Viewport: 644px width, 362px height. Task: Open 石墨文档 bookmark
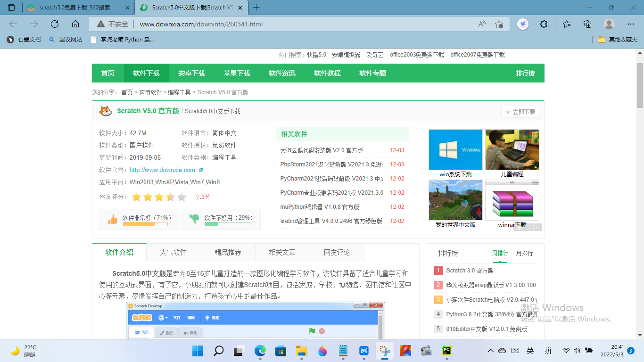click(x=24, y=40)
